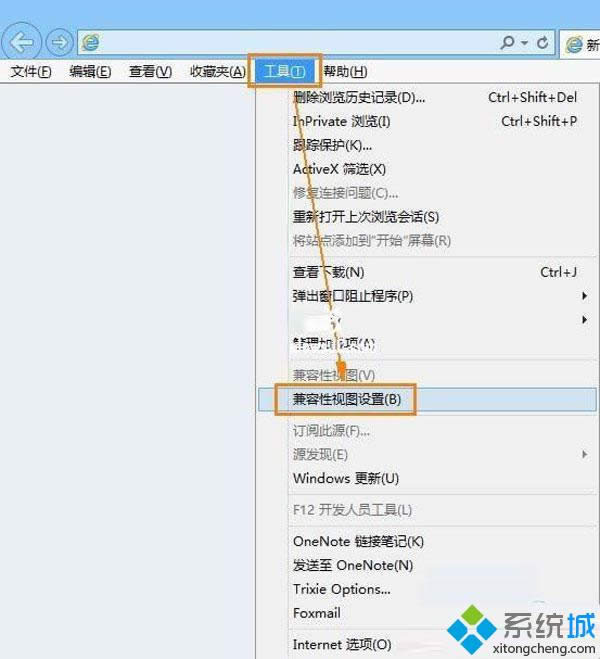Open the address bar dropdown arrow

[524, 42]
